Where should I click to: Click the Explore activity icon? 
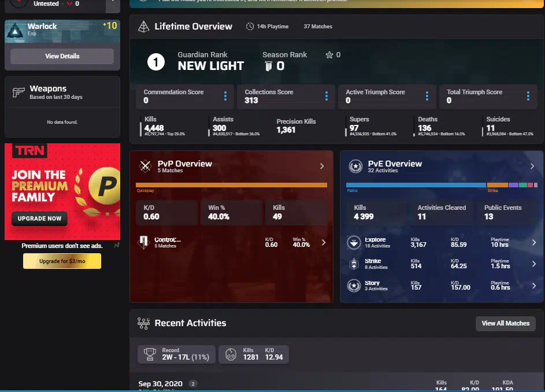tap(354, 243)
